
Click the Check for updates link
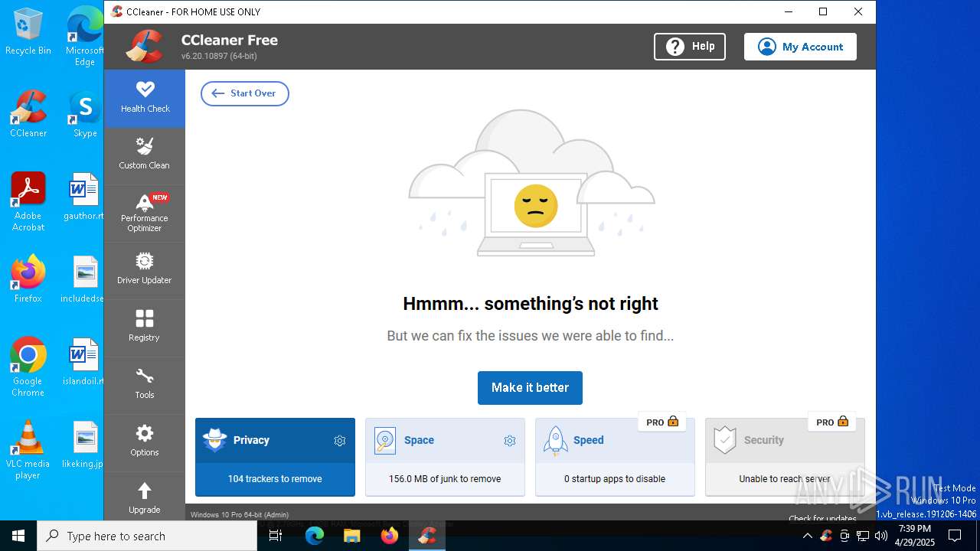pos(822,519)
